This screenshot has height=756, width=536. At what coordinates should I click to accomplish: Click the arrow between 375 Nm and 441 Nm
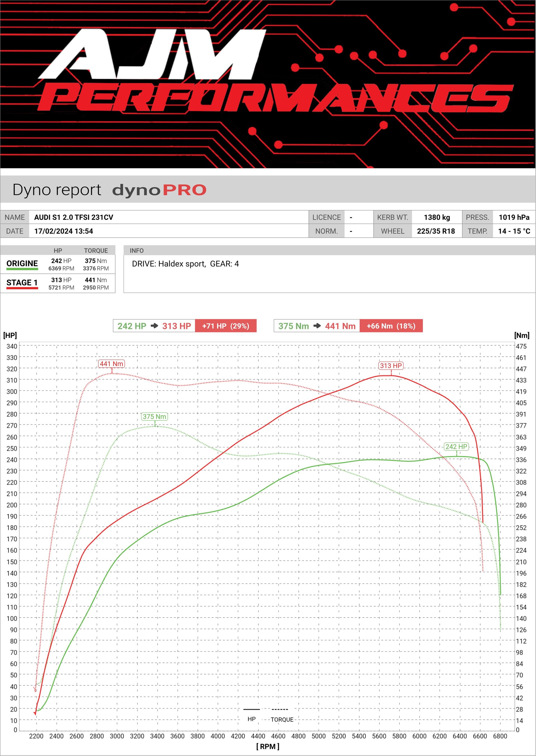click(x=317, y=326)
